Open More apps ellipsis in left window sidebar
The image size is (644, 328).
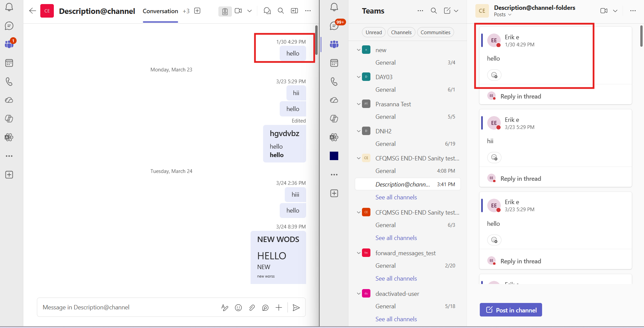pos(9,156)
